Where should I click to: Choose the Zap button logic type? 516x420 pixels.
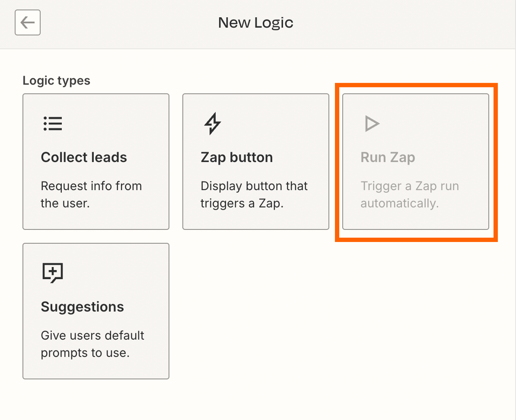[x=256, y=162]
